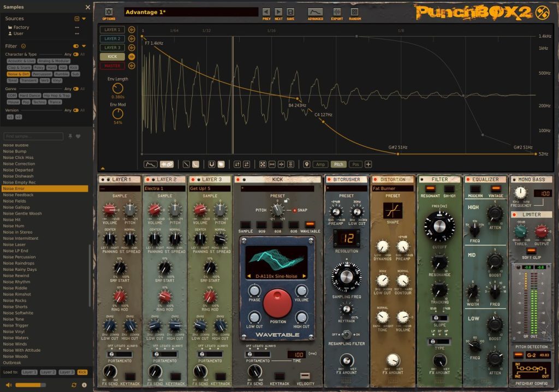
Task: Select the Noise & Dirt filter tag
Action: [19, 74]
